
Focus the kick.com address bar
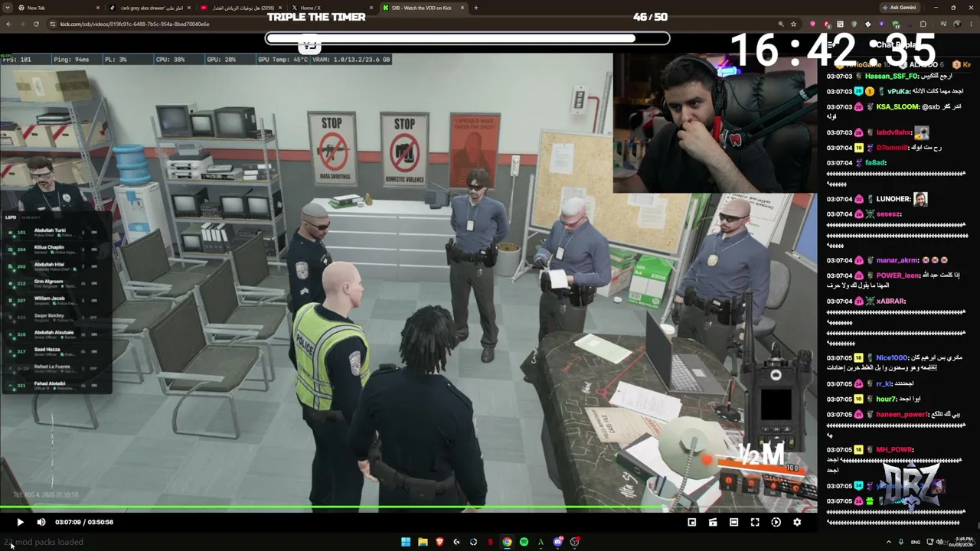click(410, 24)
